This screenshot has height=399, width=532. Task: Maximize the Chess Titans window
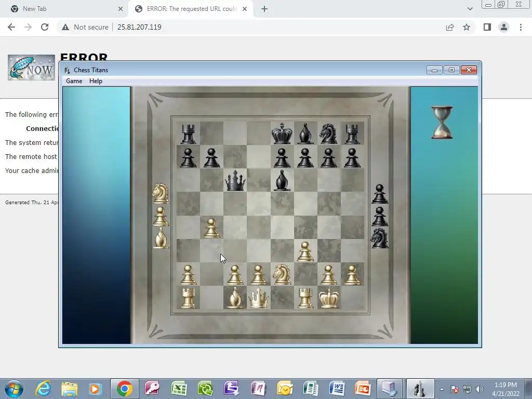[x=451, y=70]
